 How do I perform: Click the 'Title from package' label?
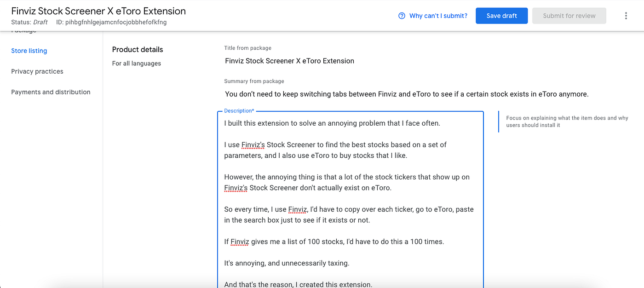247,48
